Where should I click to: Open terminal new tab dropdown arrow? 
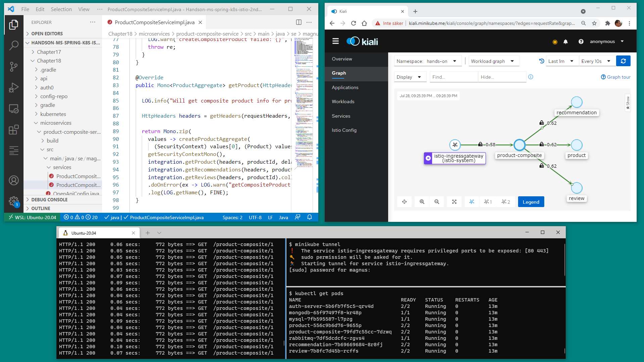point(159,233)
